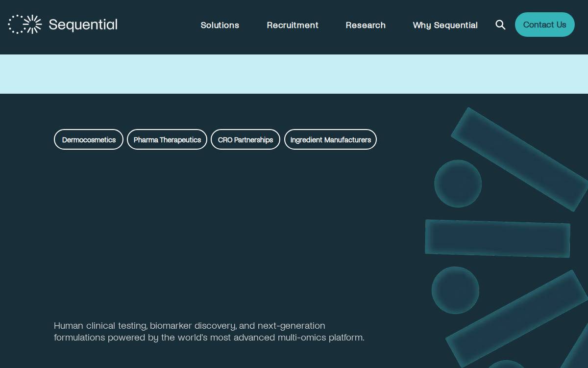This screenshot has height=368, width=588.
Task: Open the Why Sequential menu
Action: tap(445, 25)
